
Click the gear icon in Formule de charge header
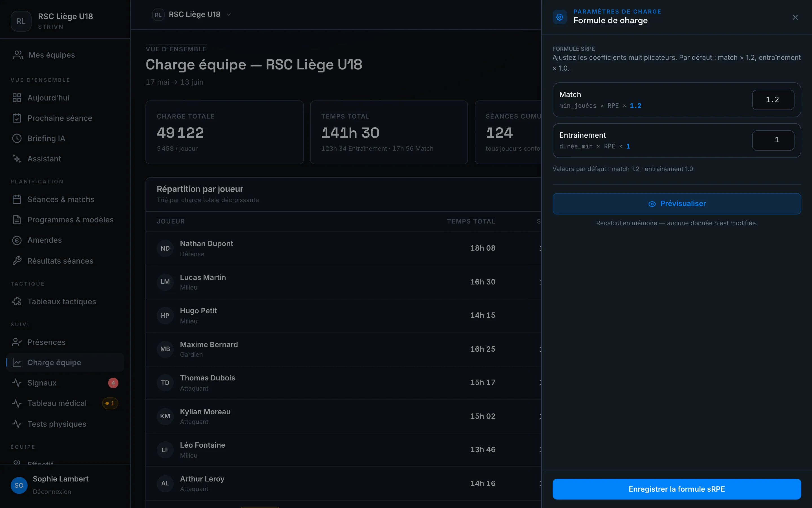[560, 17]
